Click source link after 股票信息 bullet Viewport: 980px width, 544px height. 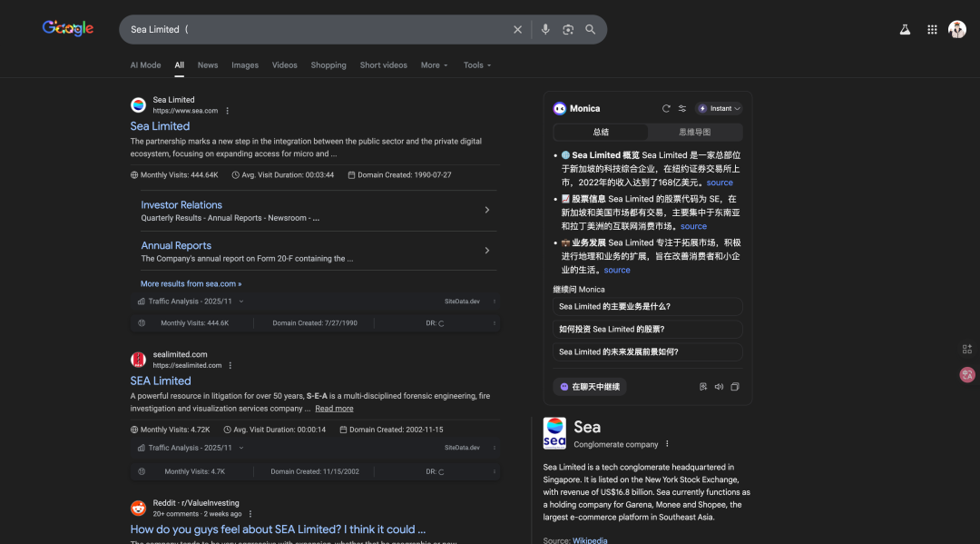[693, 226]
